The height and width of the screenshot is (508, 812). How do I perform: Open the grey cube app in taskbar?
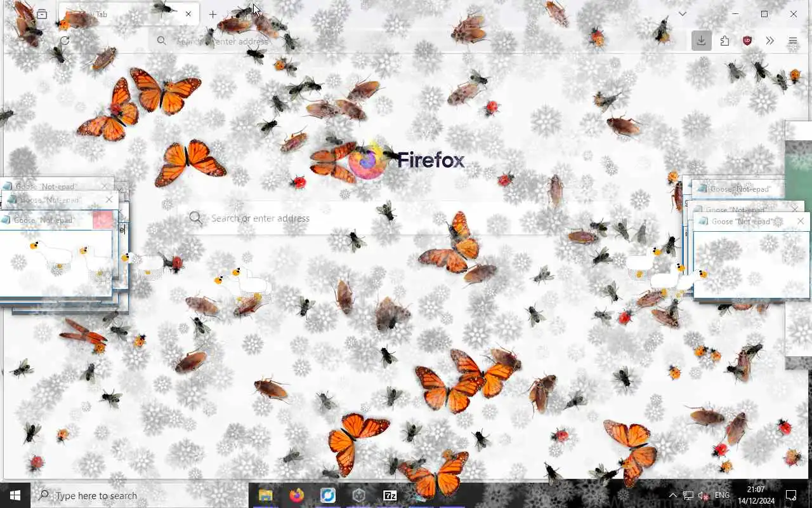point(359,495)
